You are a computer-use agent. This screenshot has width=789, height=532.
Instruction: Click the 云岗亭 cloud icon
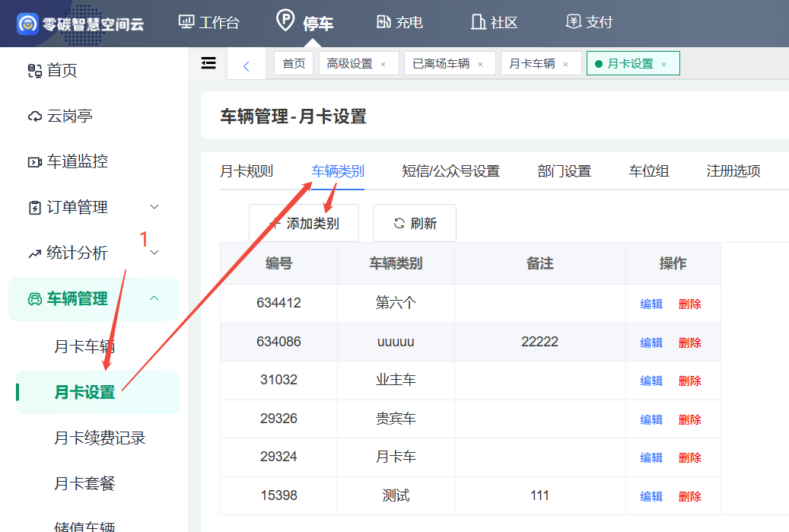[35, 116]
